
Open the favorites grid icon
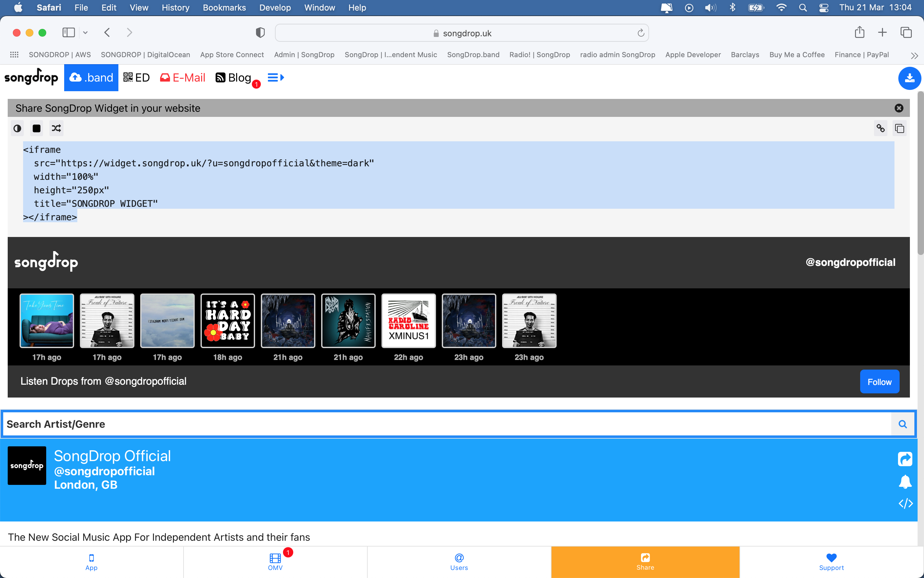click(14, 55)
